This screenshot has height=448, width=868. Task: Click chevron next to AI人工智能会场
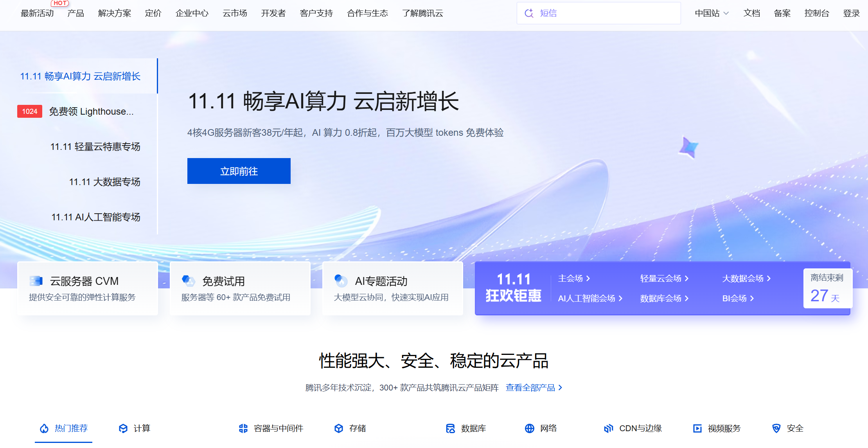coord(620,299)
